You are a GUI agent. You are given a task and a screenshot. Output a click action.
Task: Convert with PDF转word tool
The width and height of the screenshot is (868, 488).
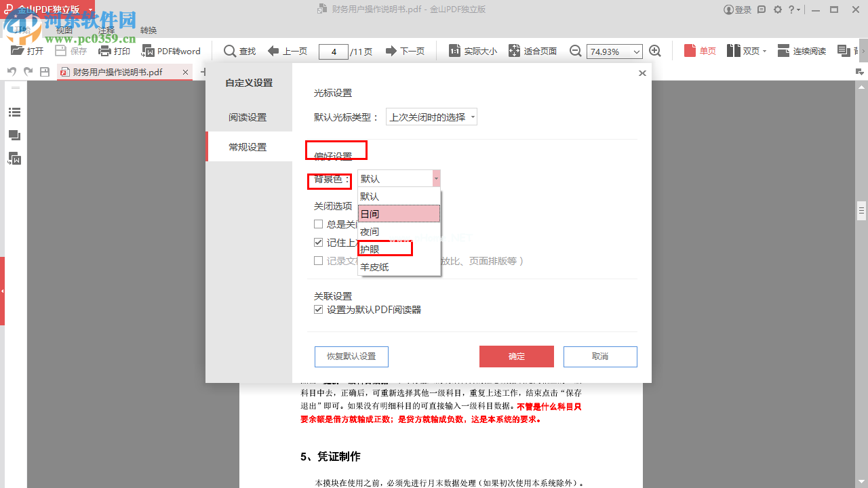pyautogui.click(x=171, y=51)
